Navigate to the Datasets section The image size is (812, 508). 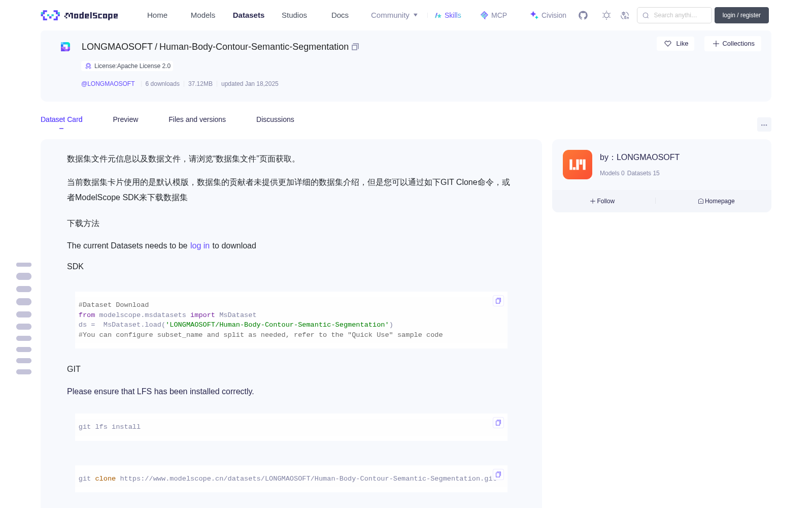coord(249,15)
